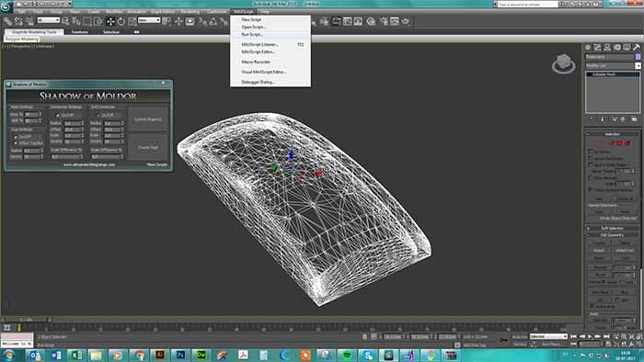The image size is (644, 362).
Task: Click the timeline time slider
Action: 26,320
